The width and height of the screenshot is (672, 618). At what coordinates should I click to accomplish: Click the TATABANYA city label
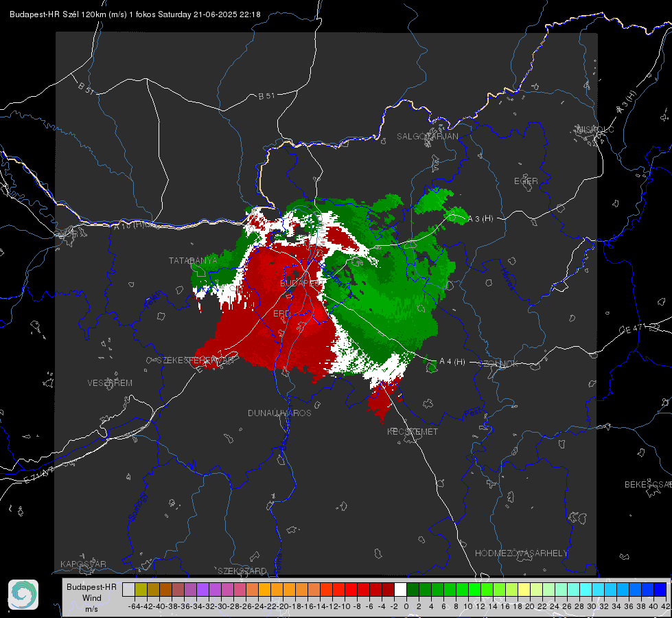pos(193,261)
